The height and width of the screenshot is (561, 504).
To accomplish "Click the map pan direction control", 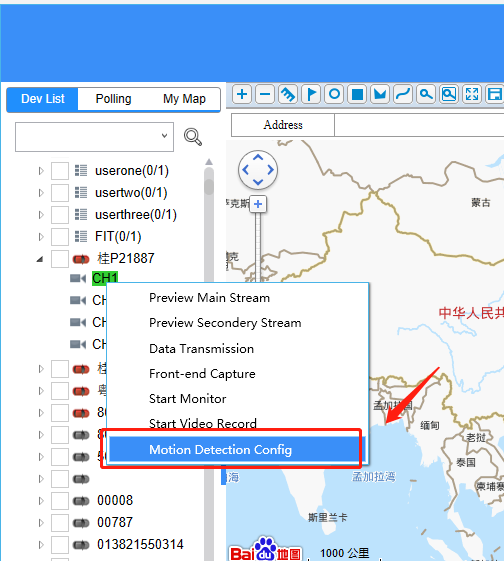I will tap(258, 170).
